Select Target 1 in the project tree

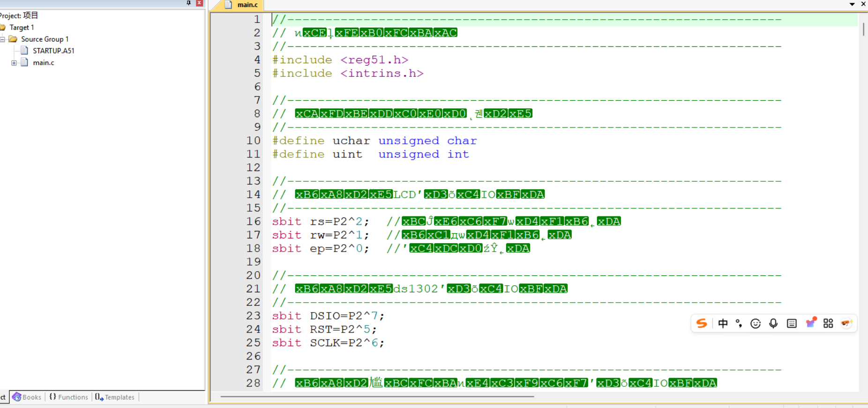tap(22, 28)
